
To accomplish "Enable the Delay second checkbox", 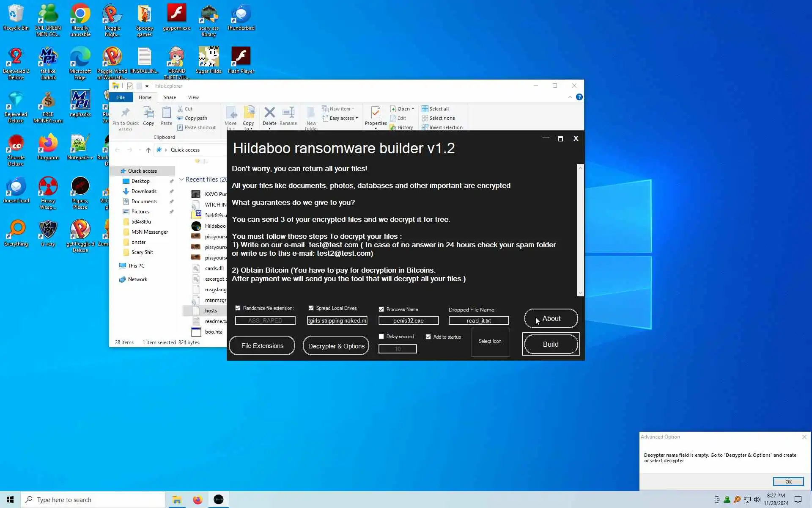I will point(381,337).
